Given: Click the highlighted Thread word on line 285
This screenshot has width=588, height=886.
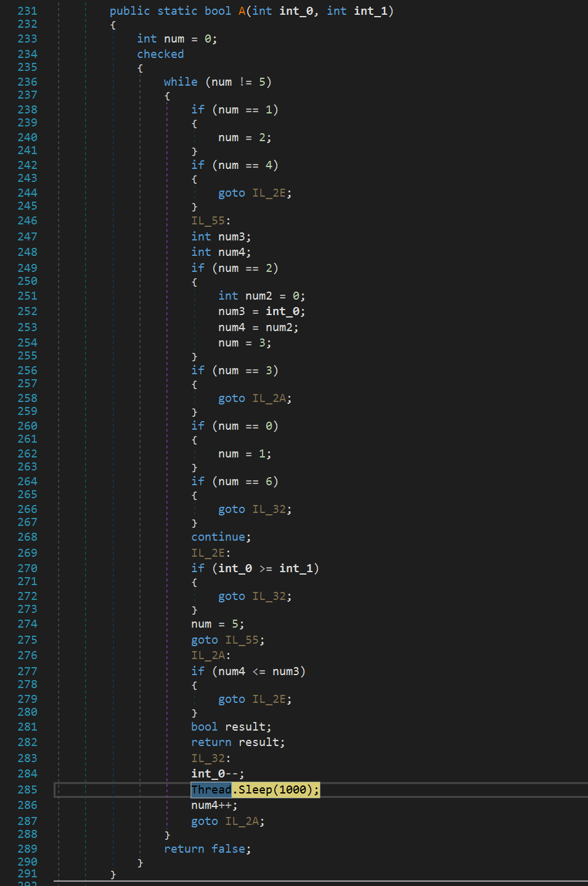Looking at the screenshot, I should tap(211, 790).
